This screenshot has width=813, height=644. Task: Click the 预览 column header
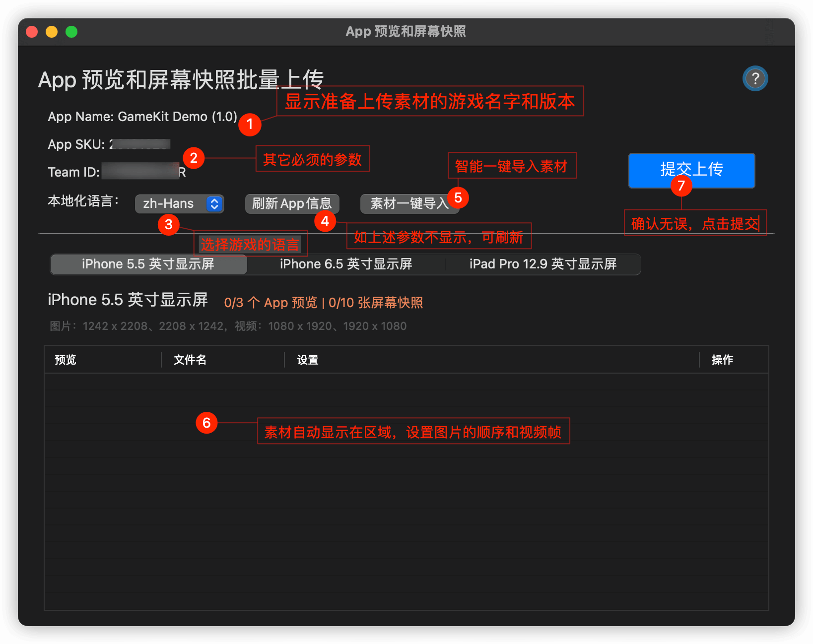point(65,359)
